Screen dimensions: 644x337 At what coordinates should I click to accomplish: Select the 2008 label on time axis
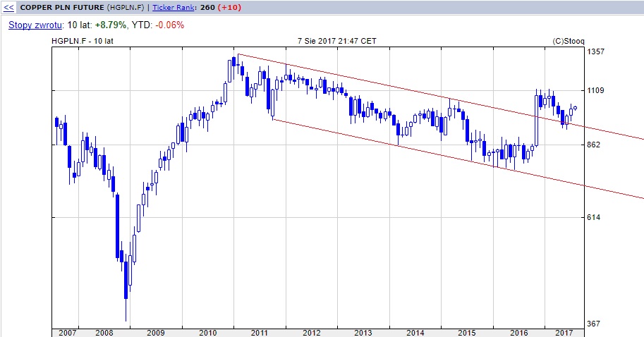click(x=104, y=332)
